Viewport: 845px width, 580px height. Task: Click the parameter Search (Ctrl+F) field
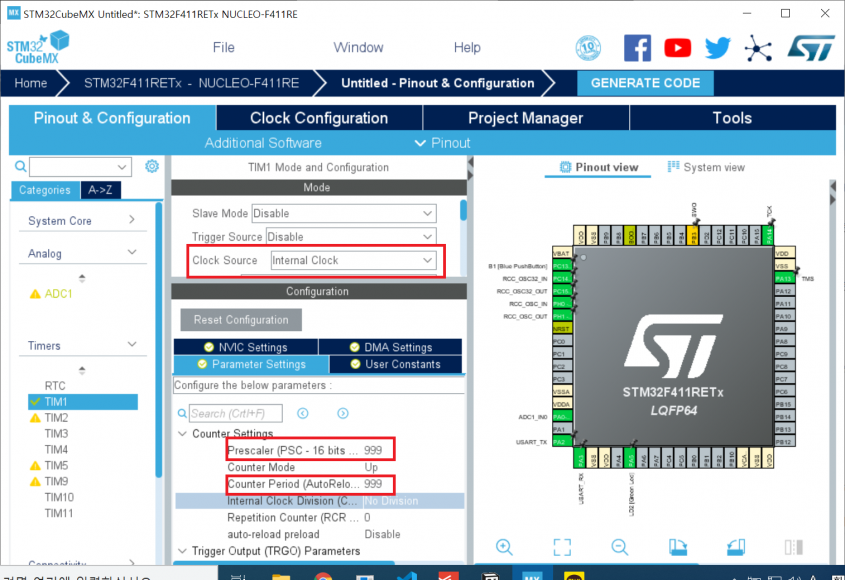coord(236,413)
